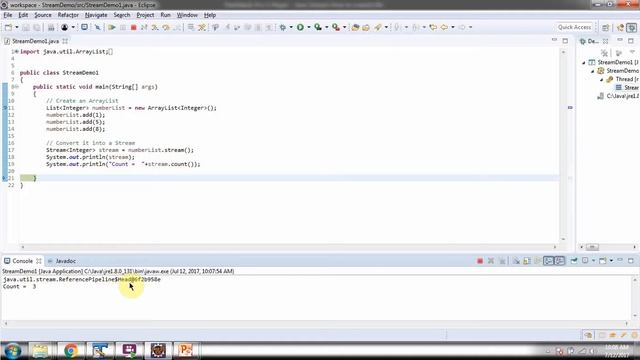Click Remove Launch icon in Console
Screen dimensions: 640x360
[491, 261]
